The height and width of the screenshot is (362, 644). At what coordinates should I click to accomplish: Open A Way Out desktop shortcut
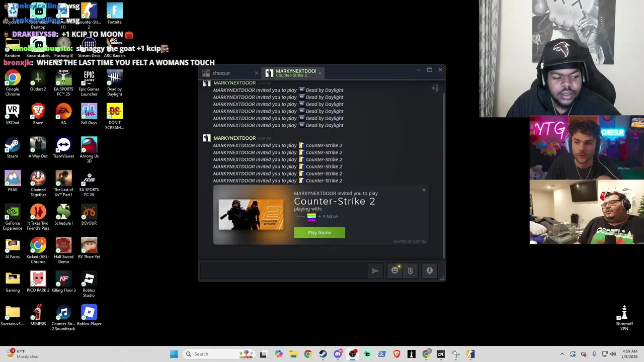click(x=38, y=148)
